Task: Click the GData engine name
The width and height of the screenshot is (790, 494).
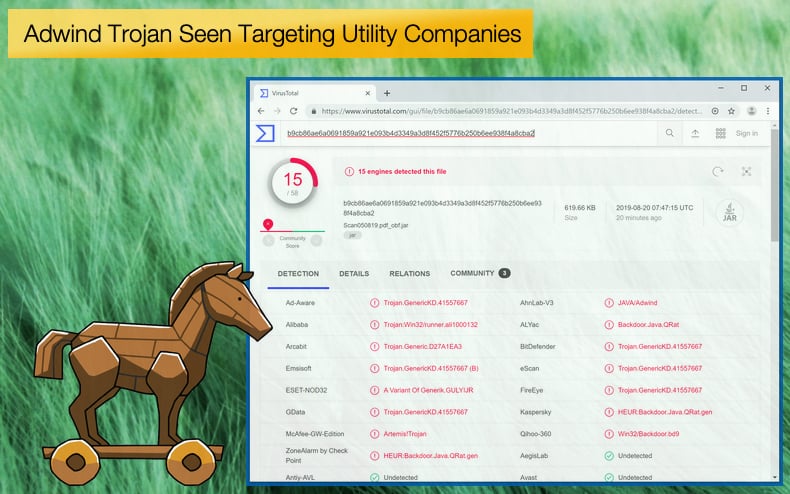Action: tap(295, 412)
